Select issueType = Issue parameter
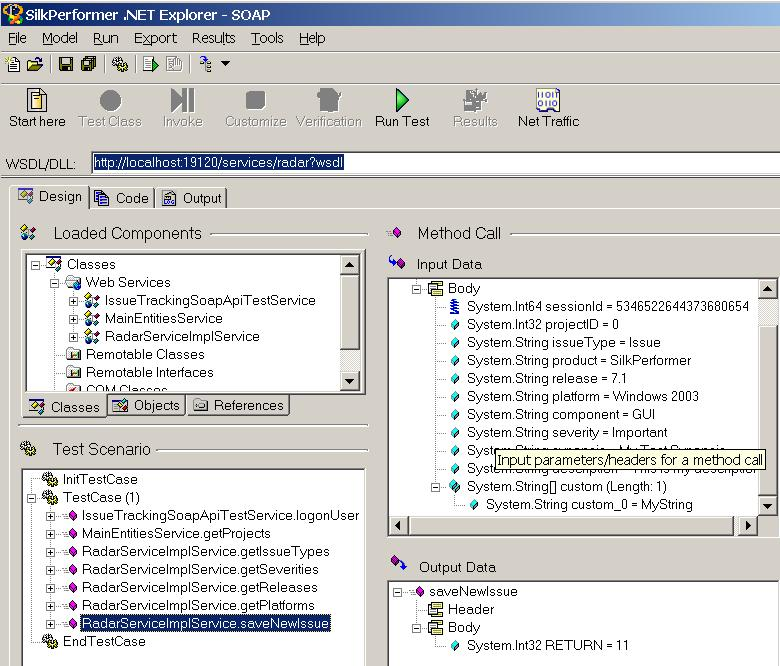This screenshot has height=666, width=780. 563,343
